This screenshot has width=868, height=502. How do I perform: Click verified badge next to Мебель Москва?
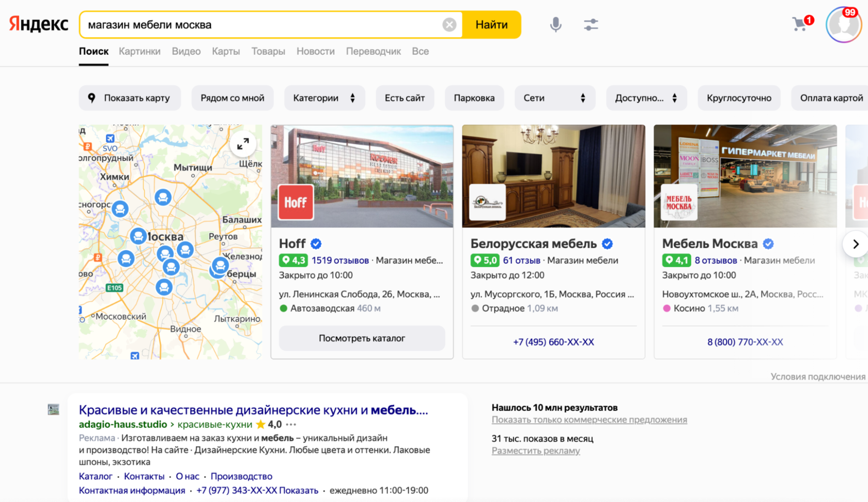768,244
